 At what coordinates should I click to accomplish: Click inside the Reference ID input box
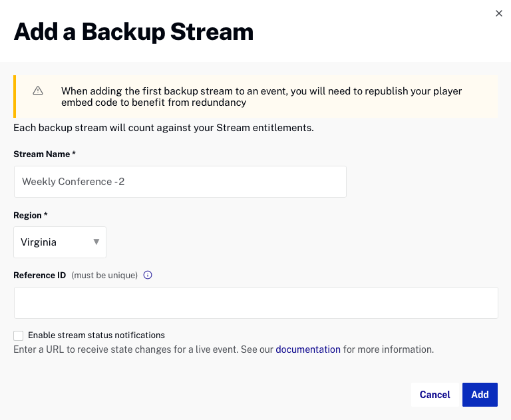255,303
